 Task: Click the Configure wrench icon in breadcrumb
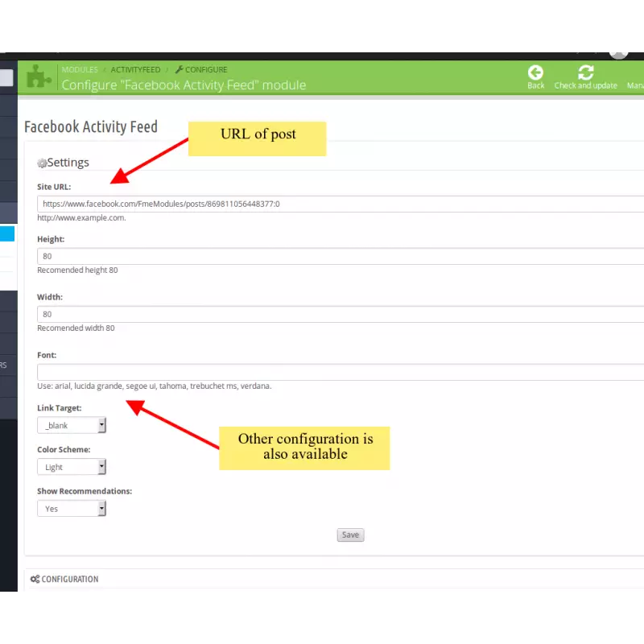tap(179, 69)
